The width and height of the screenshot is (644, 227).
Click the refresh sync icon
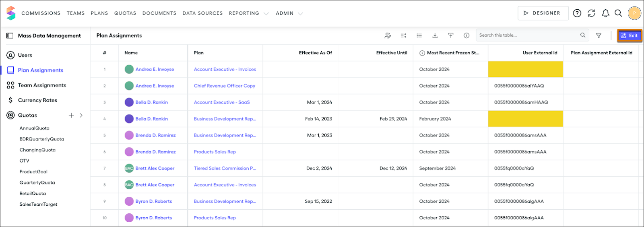click(591, 13)
